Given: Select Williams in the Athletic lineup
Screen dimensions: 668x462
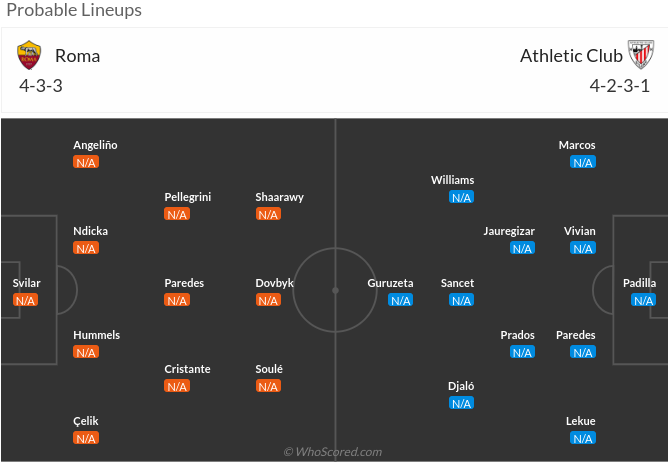Looking at the screenshot, I should (453, 180).
